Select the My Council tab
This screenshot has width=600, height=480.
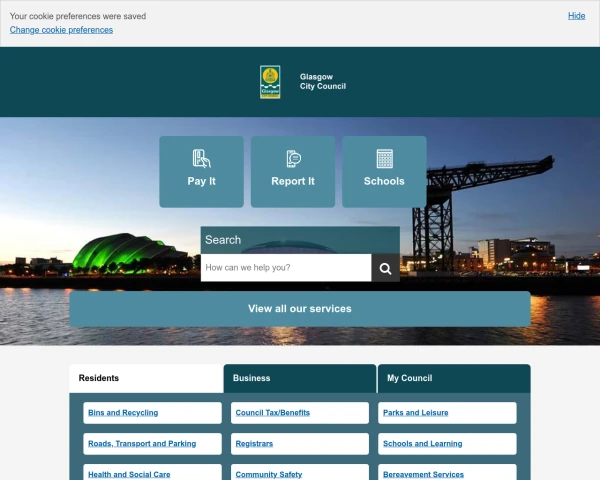coord(454,378)
